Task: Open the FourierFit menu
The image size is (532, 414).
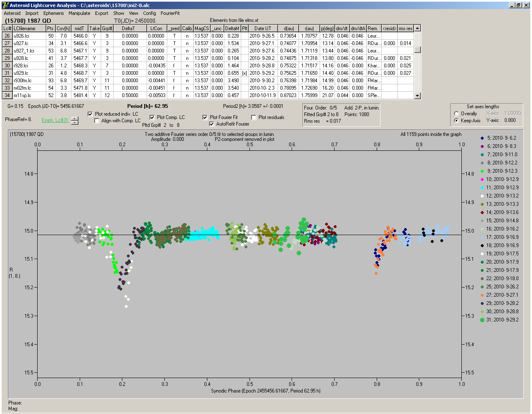Action: pyautogui.click(x=170, y=13)
